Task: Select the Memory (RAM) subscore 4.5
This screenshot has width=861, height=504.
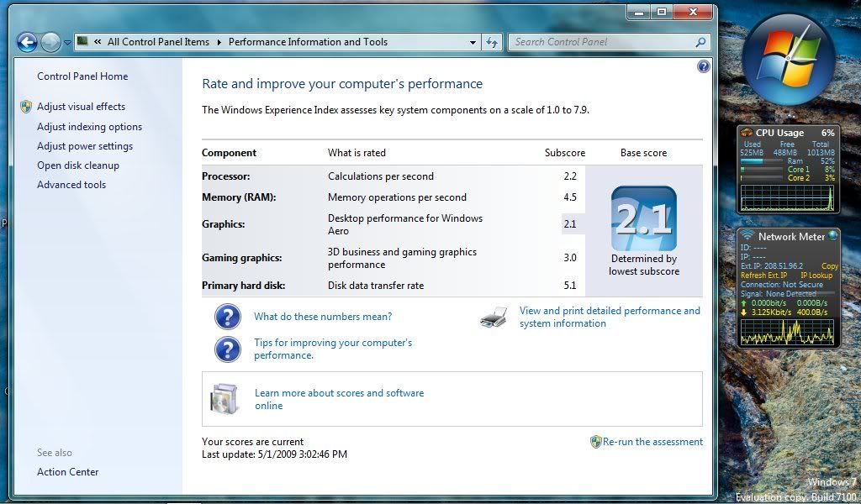Action: [570, 197]
